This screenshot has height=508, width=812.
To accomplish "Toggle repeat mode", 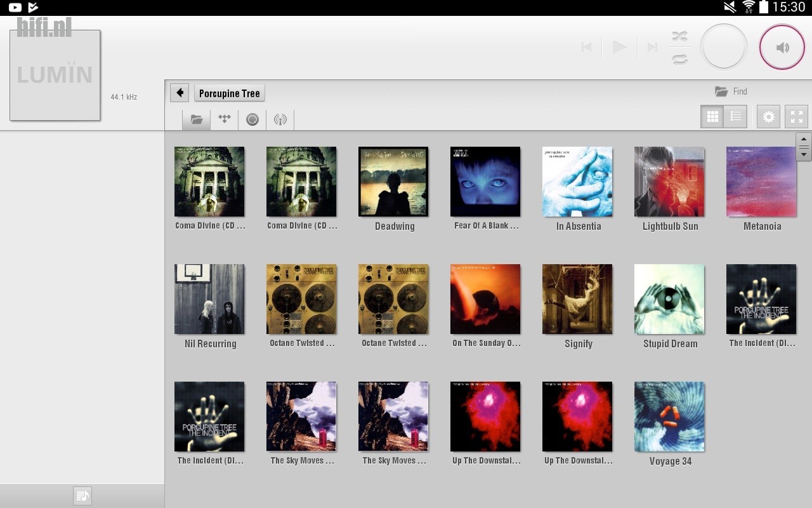I will (680, 58).
